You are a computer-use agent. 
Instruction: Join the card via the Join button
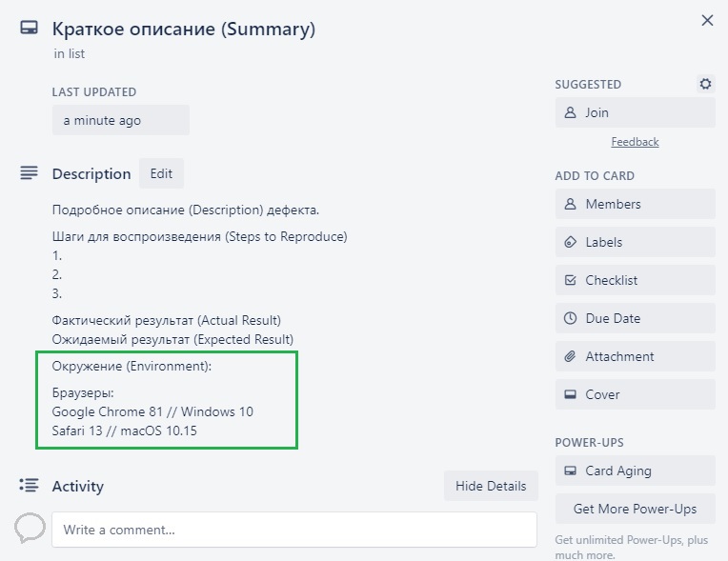(x=635, y=112)
